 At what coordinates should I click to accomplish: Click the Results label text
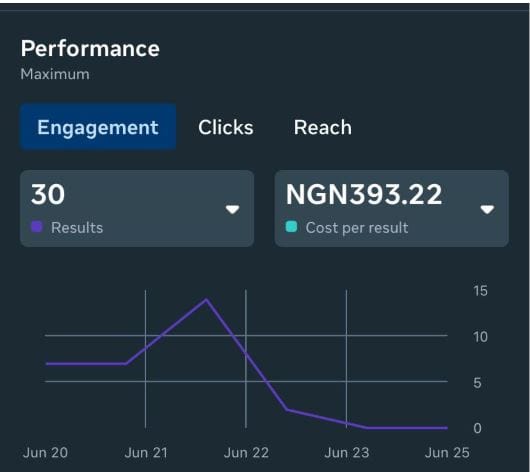77,228
